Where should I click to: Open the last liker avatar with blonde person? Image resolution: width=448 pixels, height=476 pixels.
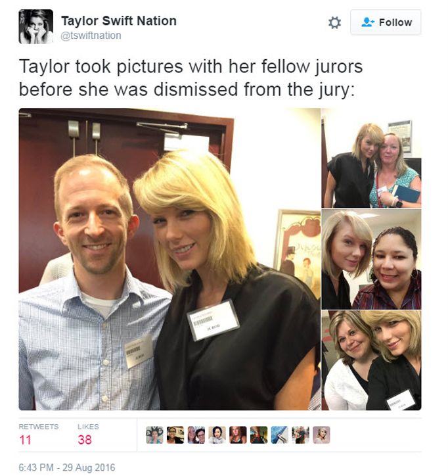coord(321,435)
